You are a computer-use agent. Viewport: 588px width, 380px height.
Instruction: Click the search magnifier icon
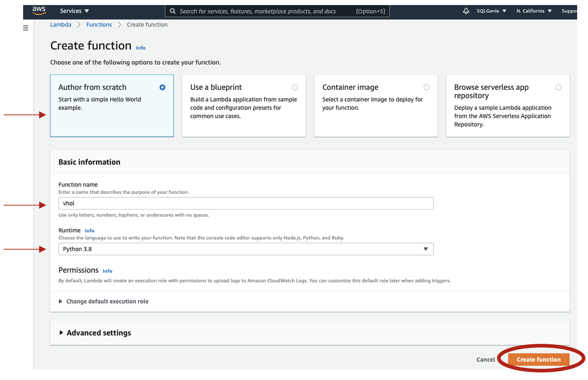pos(173,11)
